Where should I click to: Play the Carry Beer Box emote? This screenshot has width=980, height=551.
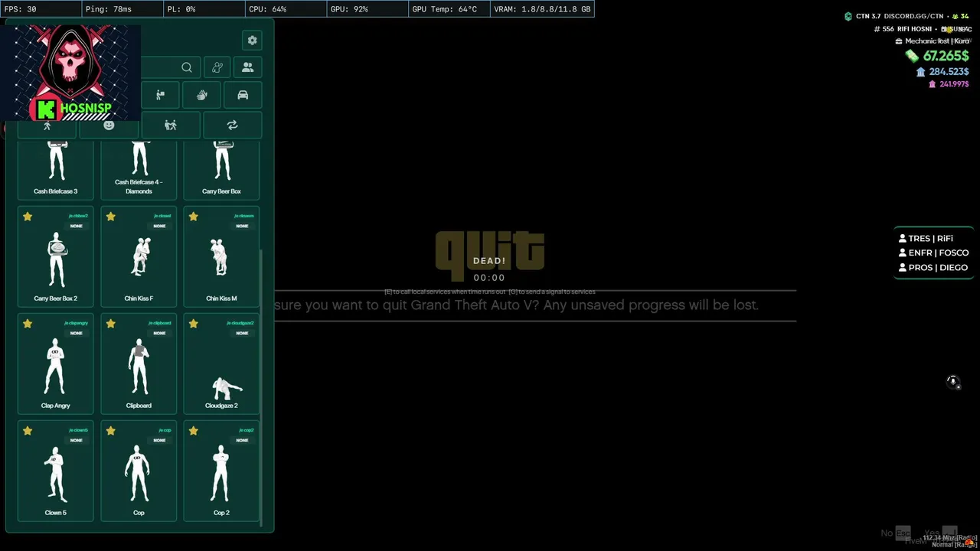(x=221, y=170)
